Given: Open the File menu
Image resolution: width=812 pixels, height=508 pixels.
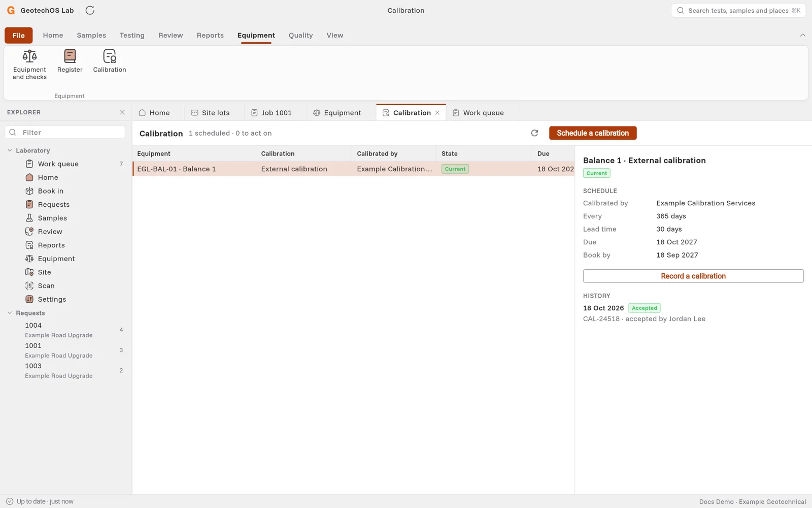Looking at the screenshot, I should pyautogui.click(x=19, y=35).
